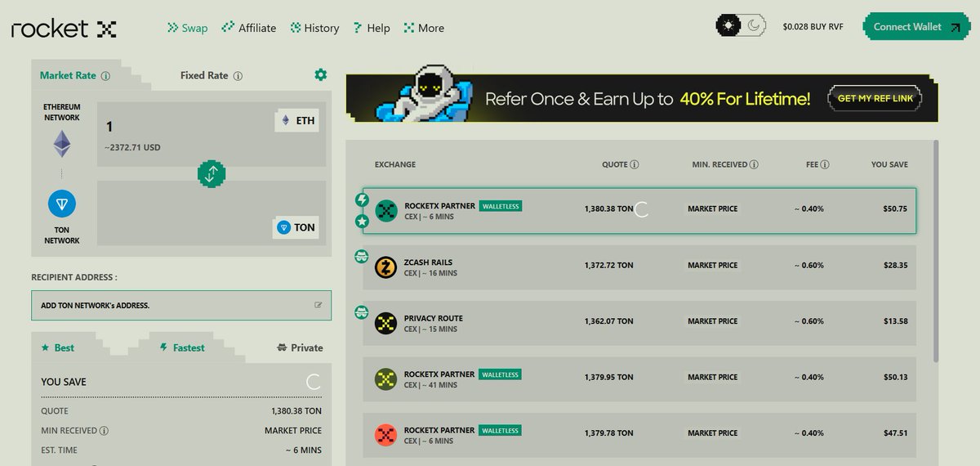Click the Zcash Rails coin logo
This screenshot has width=980, height=466.
pyautogui.click(x=386, y=267)
